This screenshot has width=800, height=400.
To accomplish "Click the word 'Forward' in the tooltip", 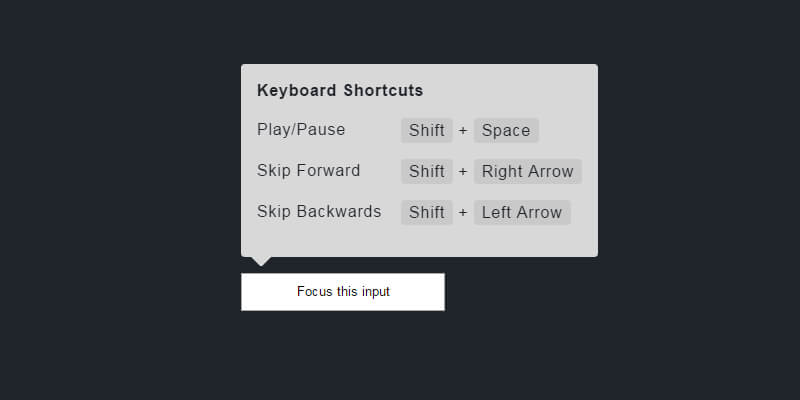I will (x=327, y=171).
